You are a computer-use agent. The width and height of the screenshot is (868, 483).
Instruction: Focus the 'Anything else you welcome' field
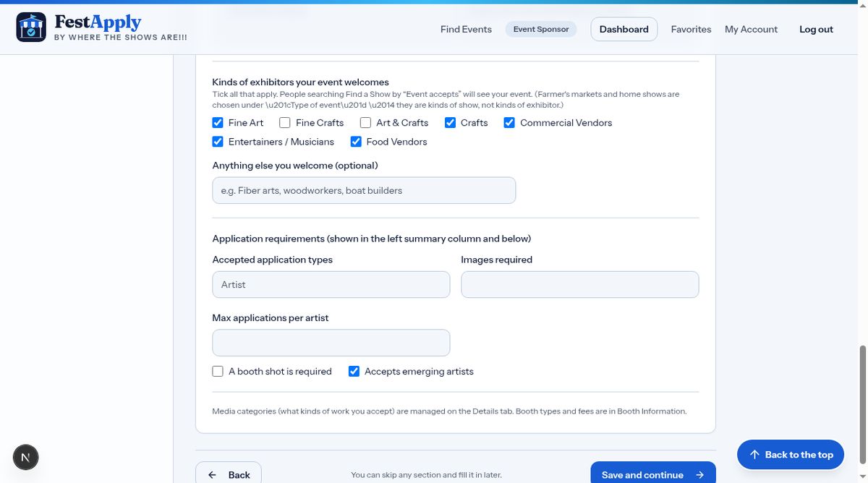point(364,191)
